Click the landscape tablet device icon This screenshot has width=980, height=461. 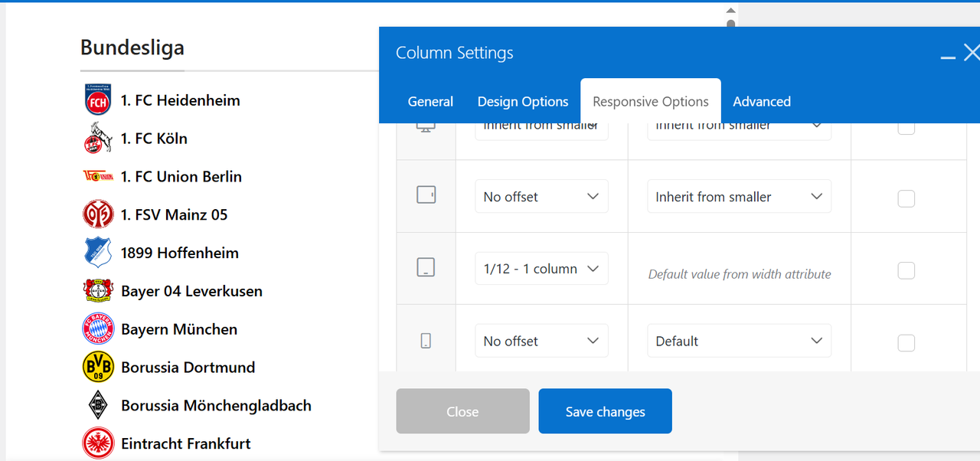[426, 195]
